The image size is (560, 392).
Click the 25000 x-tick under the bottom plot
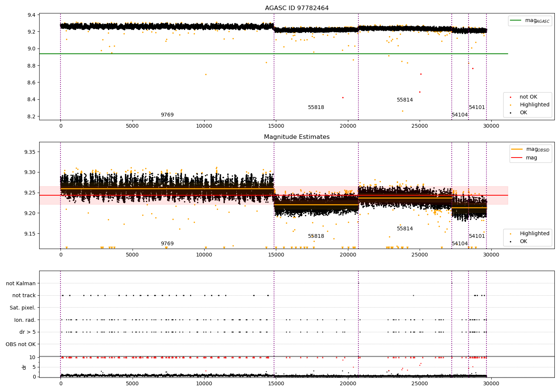(x=420, y=383)
